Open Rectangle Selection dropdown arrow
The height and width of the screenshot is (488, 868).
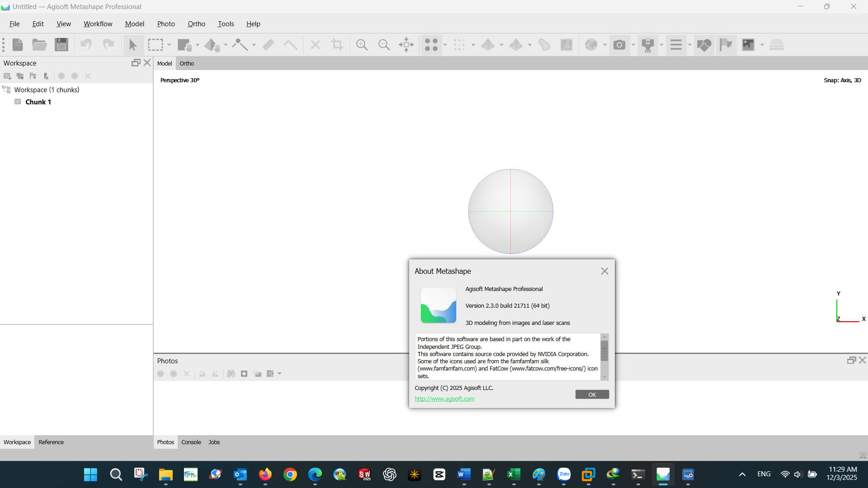point(169,45)
